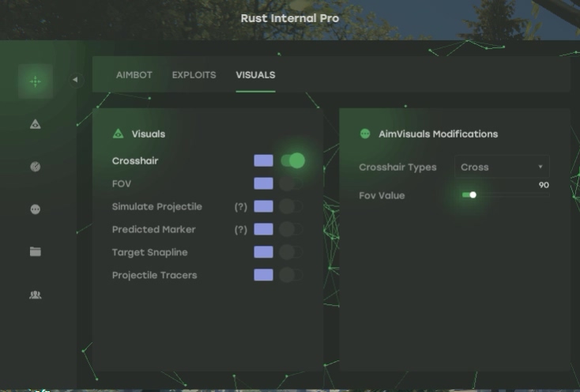Viewport: 580px width, 392px height.
Task: Open the Crosshair Types dropdown
Action: [502, 168]
